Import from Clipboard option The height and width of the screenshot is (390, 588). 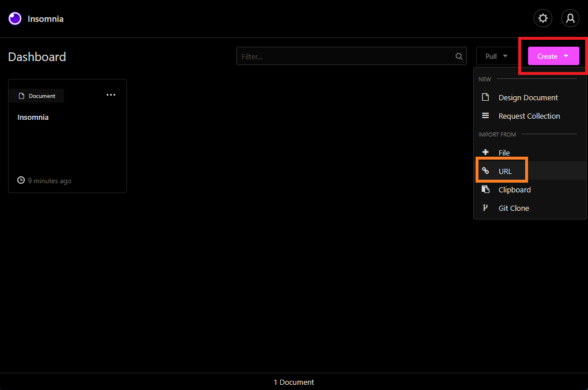pos(514,190)
